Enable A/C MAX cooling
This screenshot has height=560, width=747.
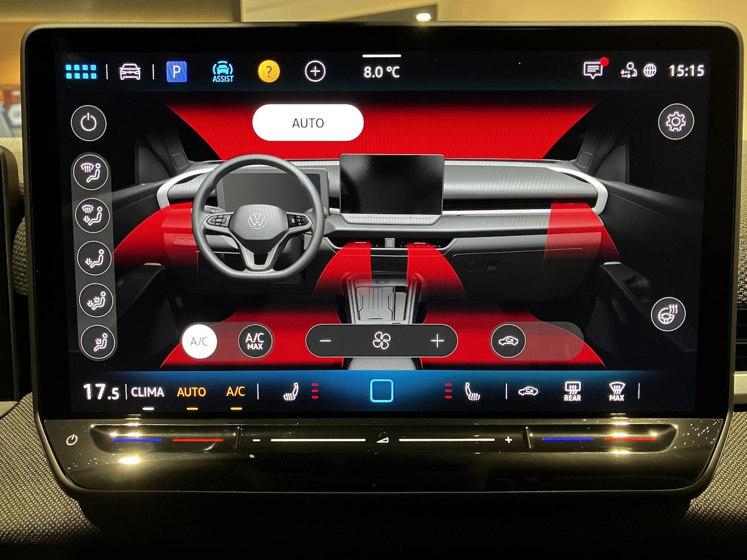[x=255, y=341]
